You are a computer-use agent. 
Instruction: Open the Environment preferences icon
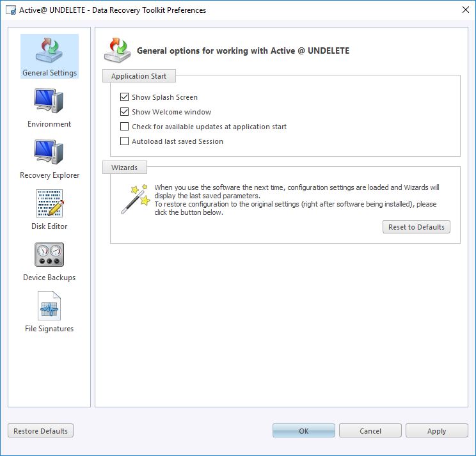(49, 101)
